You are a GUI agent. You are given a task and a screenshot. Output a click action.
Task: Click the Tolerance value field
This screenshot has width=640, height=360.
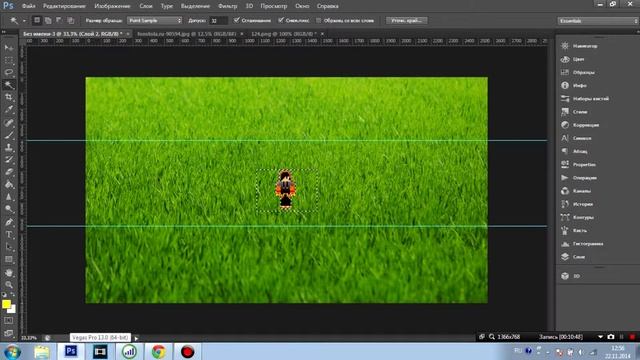[218, 20]
